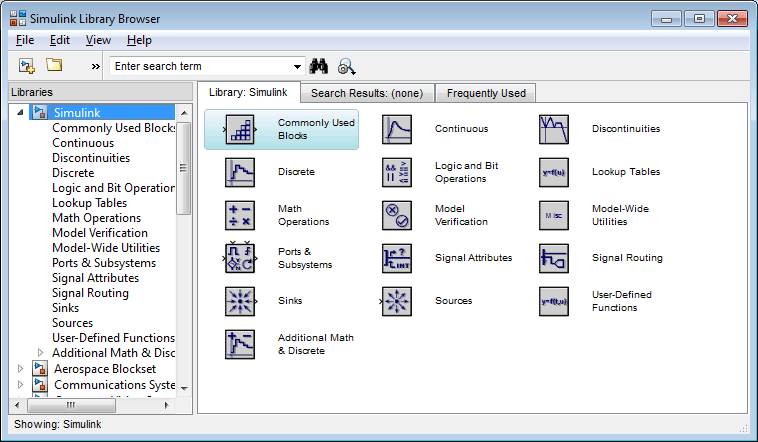Open the Model Verification library icon
Viewport: 758px width, 442px height.
coord(397,216)
